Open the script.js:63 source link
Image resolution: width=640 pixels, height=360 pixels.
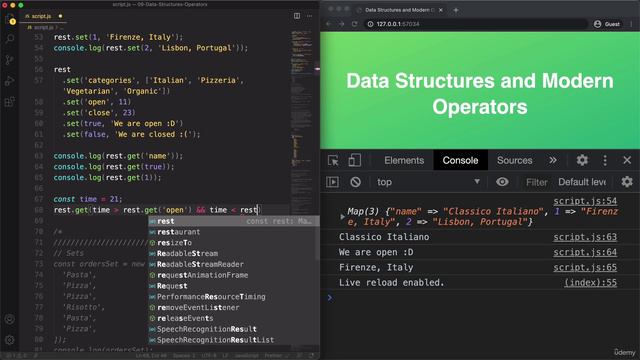pos(585,237)
